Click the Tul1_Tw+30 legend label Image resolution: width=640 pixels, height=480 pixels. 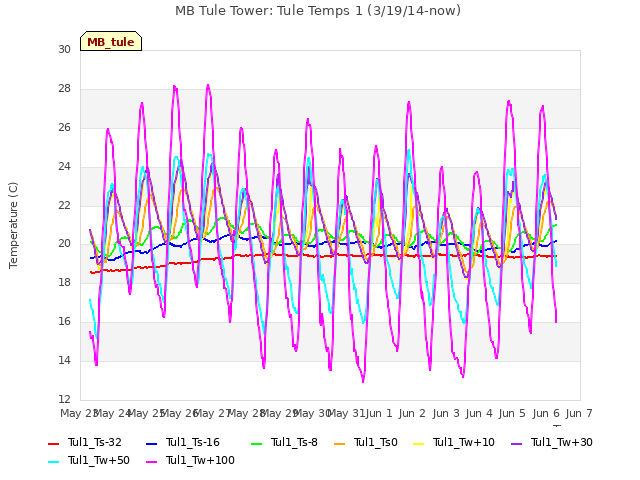(562, 442)
